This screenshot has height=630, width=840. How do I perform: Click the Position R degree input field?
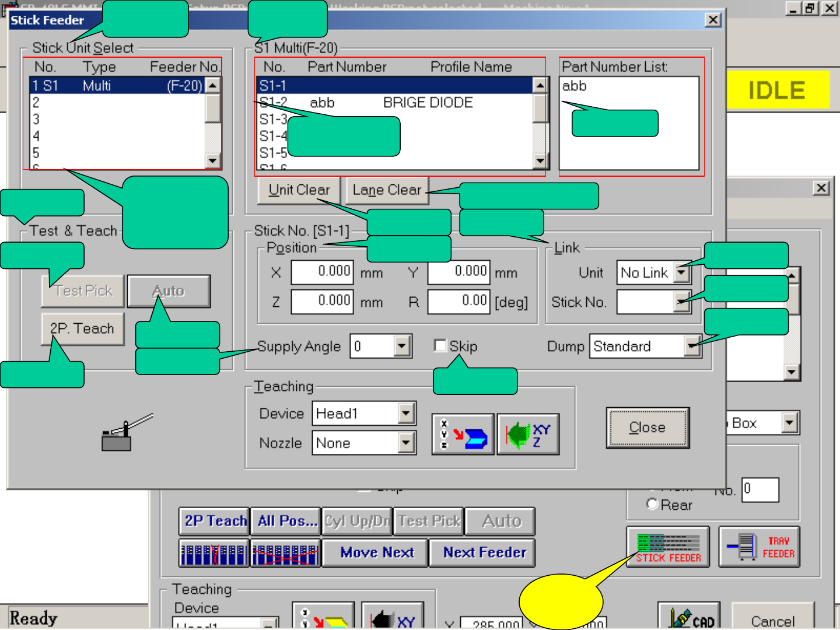[x=459, y=301]
